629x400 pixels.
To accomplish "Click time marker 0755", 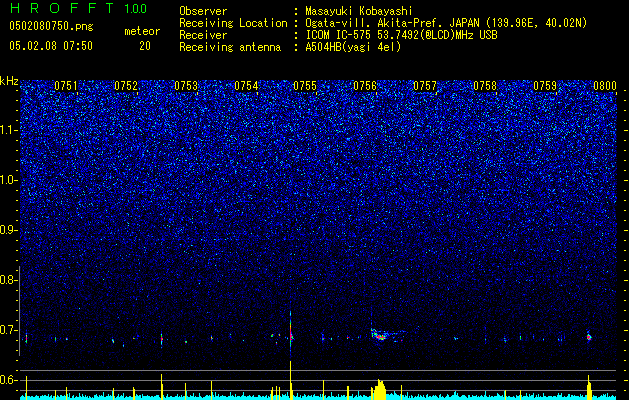I will (305, 86).
